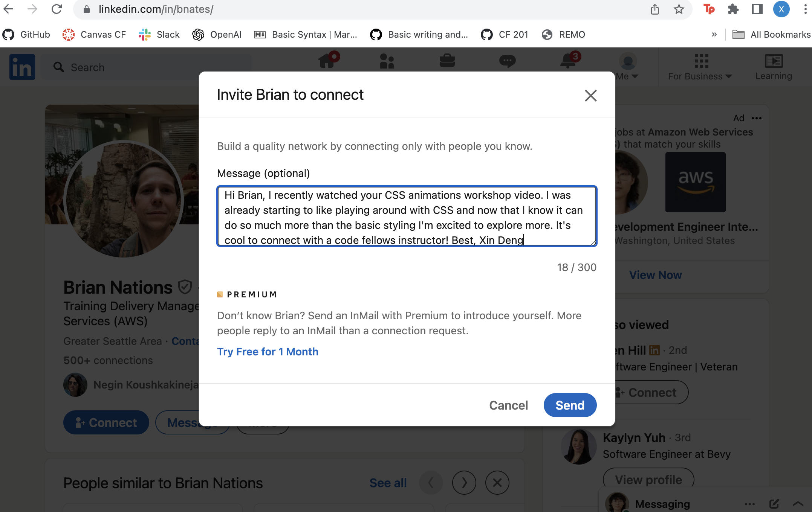Open the Learning tab
The image size is (812, 512).
(774, 68)
